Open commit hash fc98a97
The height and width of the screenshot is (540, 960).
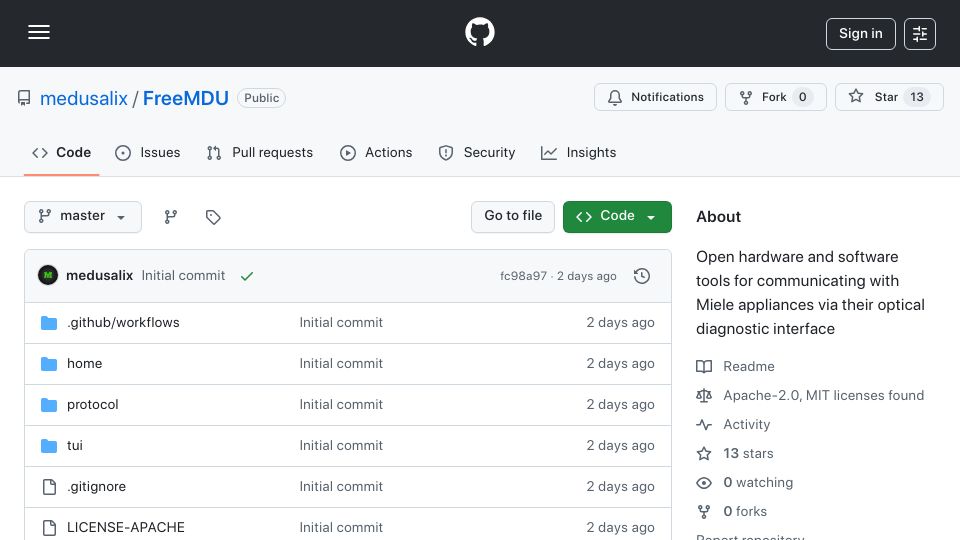523,276
